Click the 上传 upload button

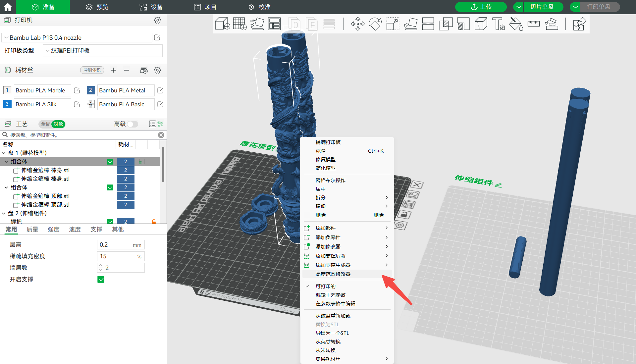coord(481,7)
